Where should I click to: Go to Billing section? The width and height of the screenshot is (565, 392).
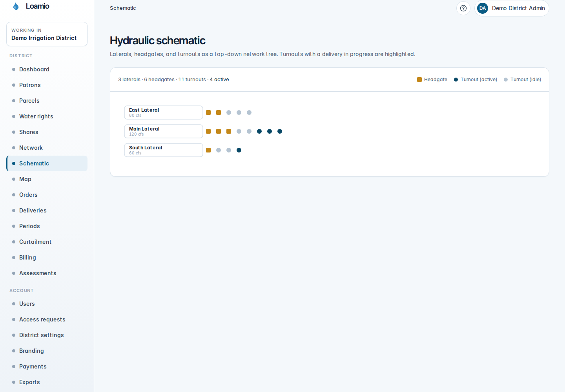pyautogui.click(x=47, y=258)
